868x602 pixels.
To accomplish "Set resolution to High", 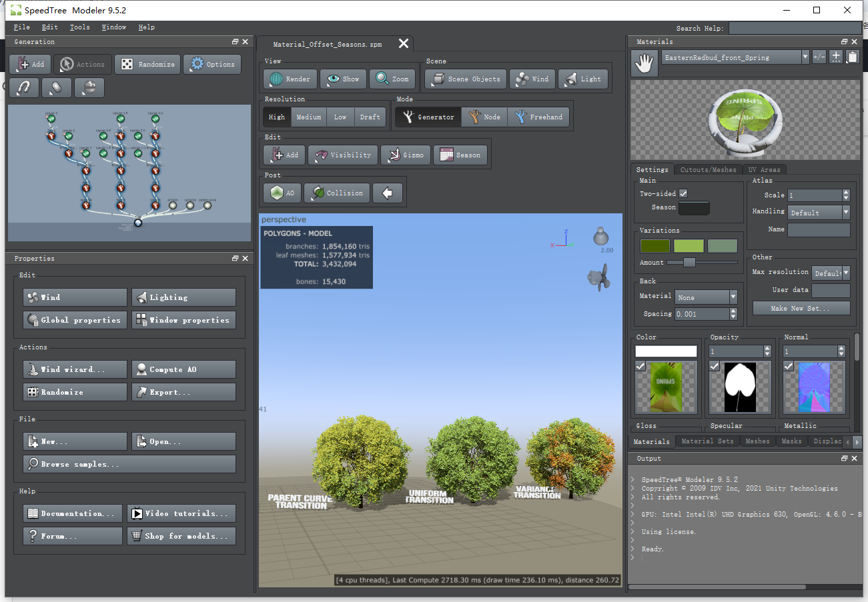I will click(277, 117).
